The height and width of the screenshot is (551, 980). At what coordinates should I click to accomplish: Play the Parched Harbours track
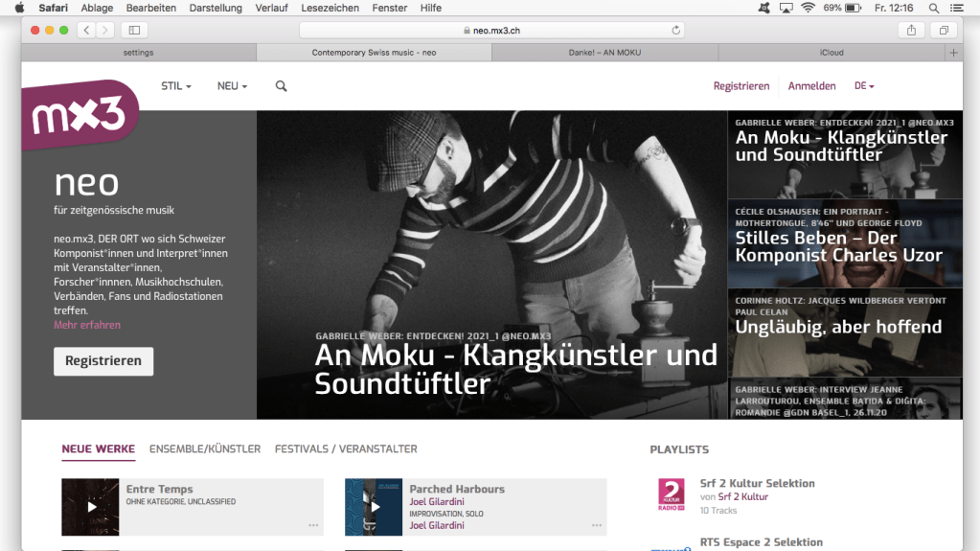374,507
